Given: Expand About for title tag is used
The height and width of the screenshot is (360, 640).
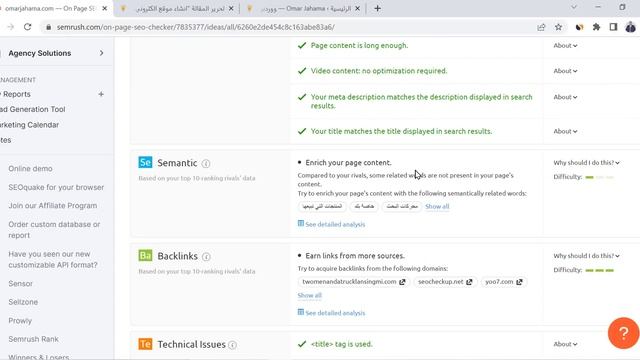Looking at the screenshot, I should point(565,344).
